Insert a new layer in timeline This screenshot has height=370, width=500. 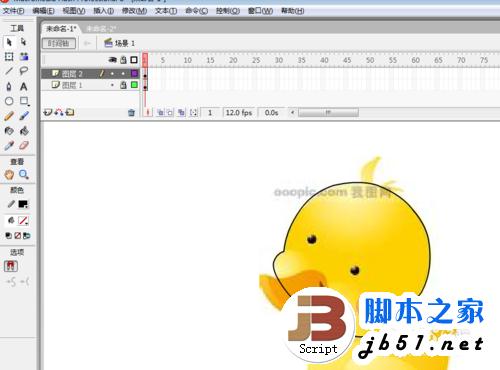click(x=48, y=113)
